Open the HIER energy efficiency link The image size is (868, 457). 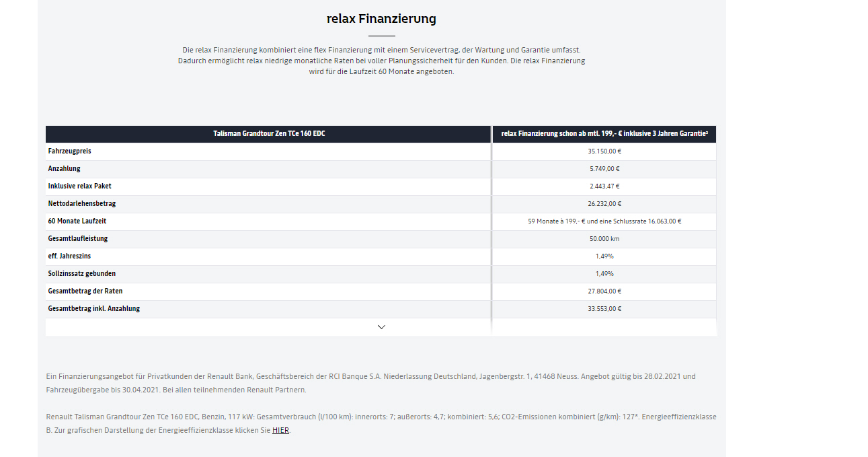pyautogui.click(x=280, y=430)
